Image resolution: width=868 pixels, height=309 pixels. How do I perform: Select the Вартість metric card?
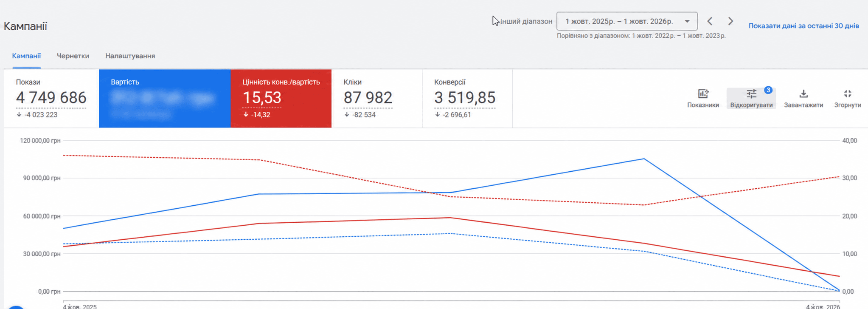point(165,99)
